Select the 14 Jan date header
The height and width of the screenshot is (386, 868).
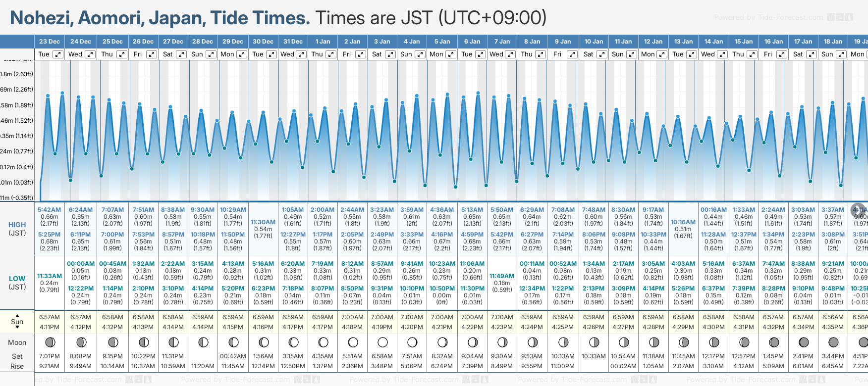click(714, 42)
